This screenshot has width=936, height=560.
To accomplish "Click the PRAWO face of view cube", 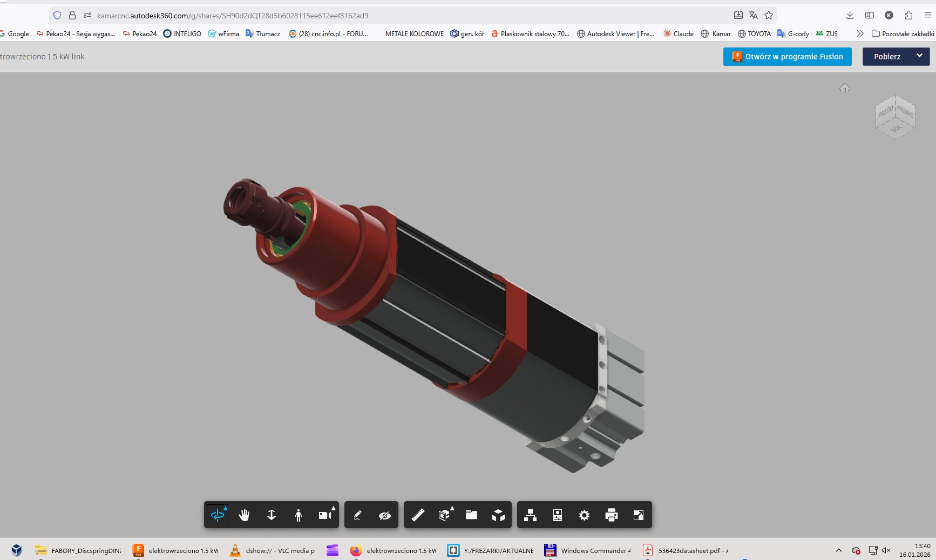I will pos(905,111).
